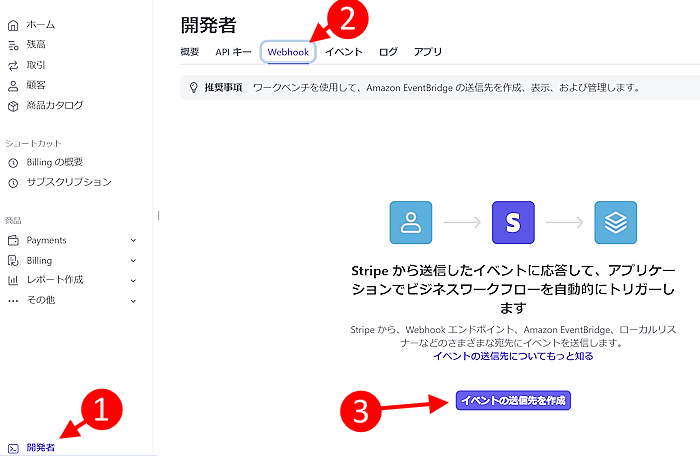Click the 残高 balance icon

click(x=13, y=45)
